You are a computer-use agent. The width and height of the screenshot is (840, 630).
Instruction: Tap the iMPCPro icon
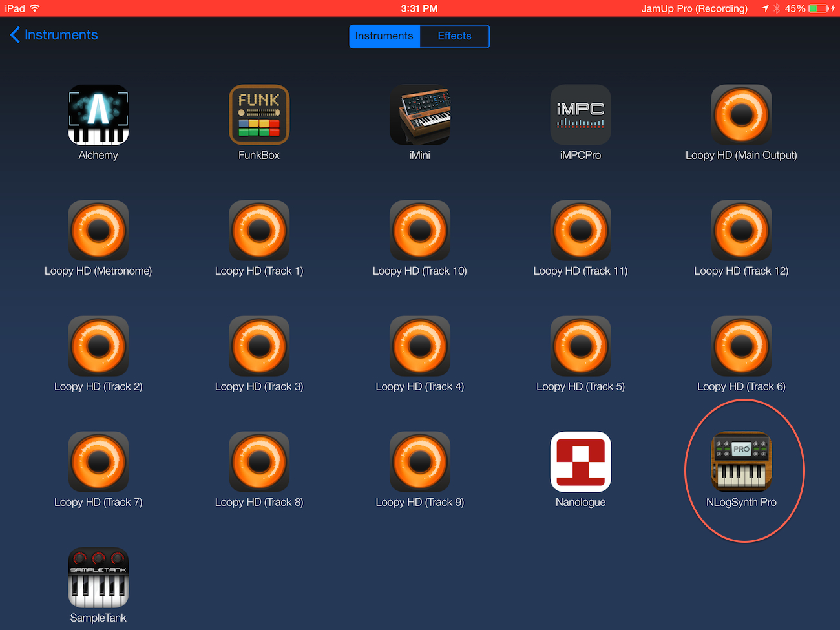[581, 115]
